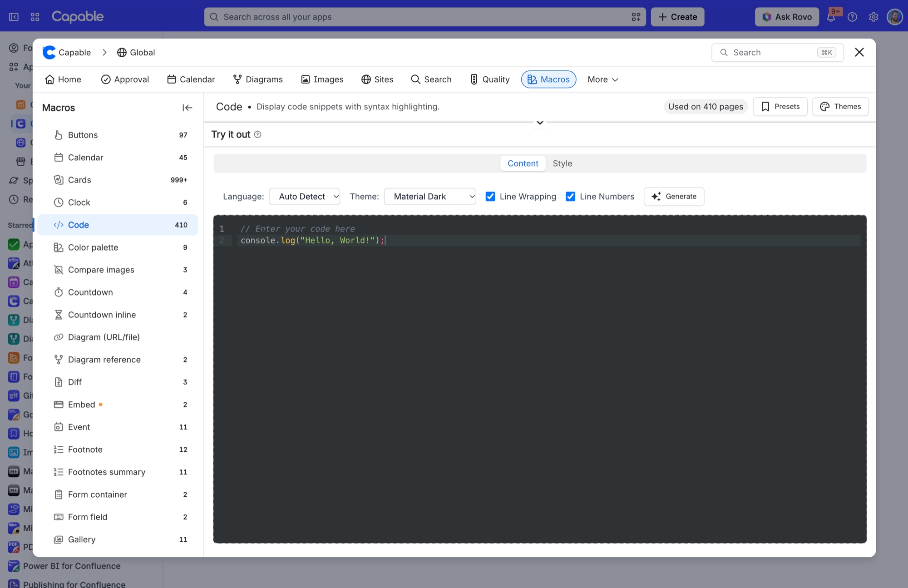Viewport: 908px width, 588px height.
Task: Open the Approval section
Action: (x=125, y=79)
